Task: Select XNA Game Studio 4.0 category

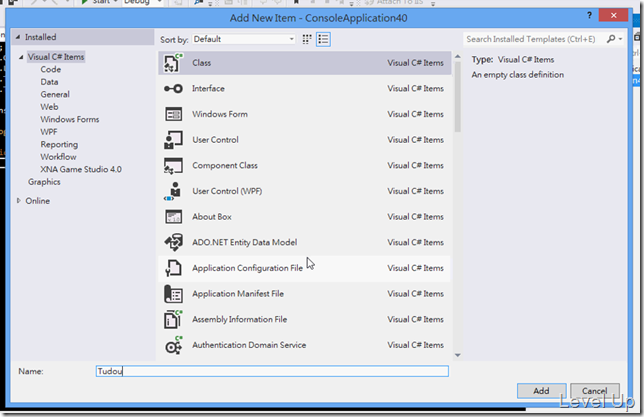Action: 81,169
